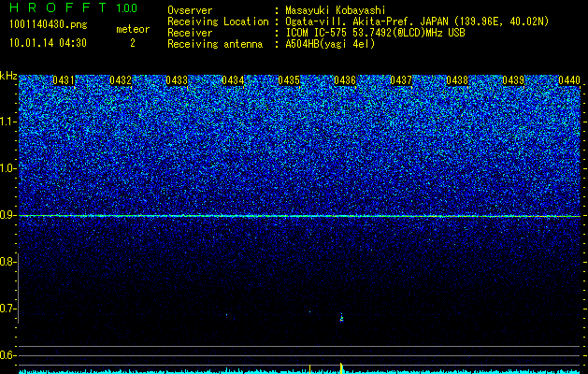Screen dimensions: 588x374
Task: Click the meteor count value 2
Action: [x=133, y=43]
